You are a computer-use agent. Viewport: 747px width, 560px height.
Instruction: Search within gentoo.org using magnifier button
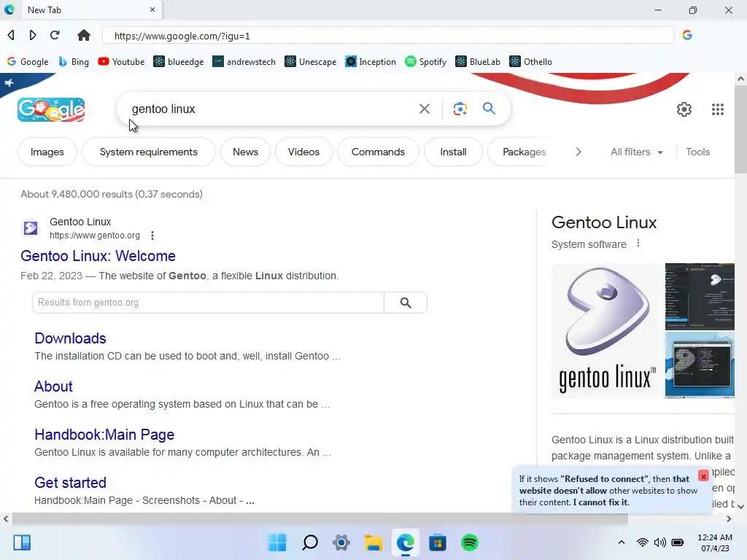coord(406,303)
